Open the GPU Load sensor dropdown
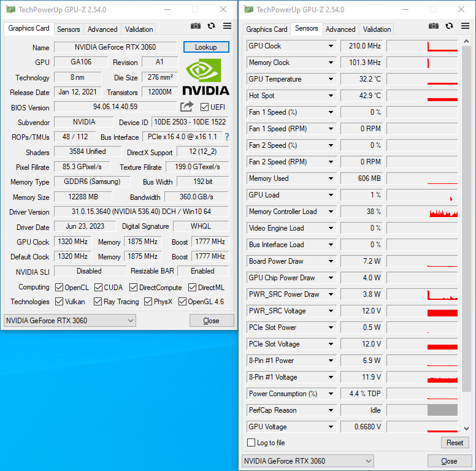 (x=331, y=195)
